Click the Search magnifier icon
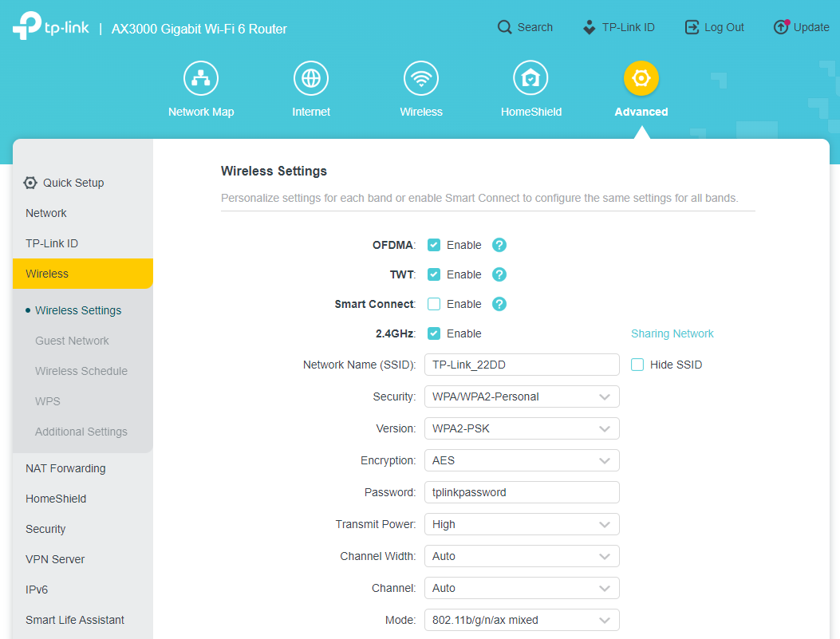 [x=505, y=27]
